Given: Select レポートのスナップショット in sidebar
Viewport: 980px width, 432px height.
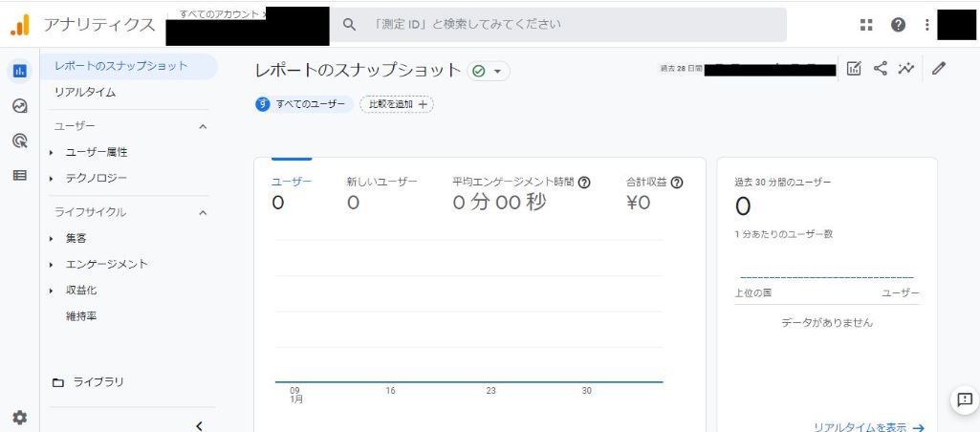Looking at the screenshot, I should click(x=129, y=66).
